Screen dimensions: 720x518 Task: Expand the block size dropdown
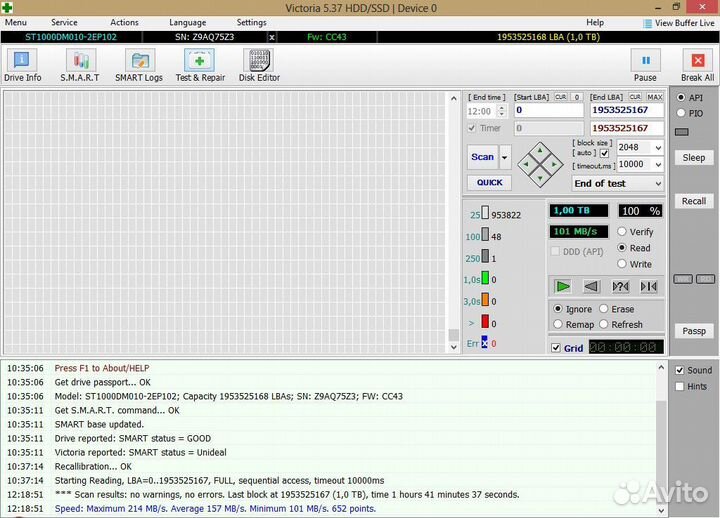pos(656,147)
